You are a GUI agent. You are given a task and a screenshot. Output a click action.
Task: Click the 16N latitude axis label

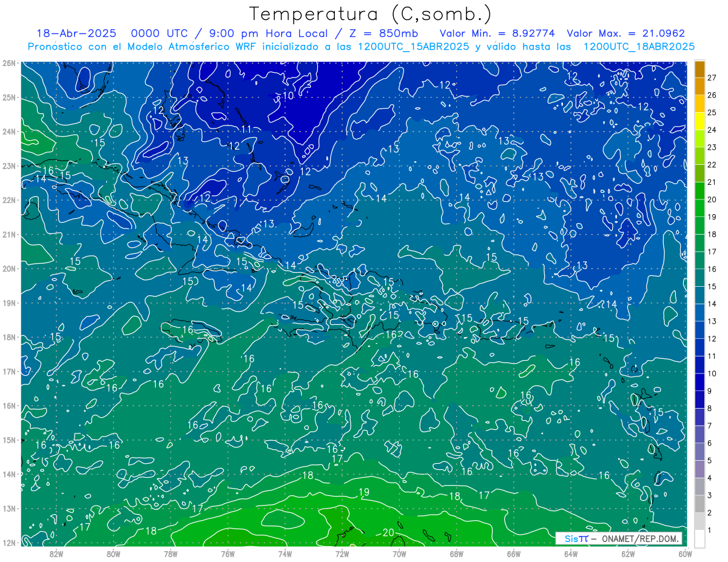[x=9, y=406]
